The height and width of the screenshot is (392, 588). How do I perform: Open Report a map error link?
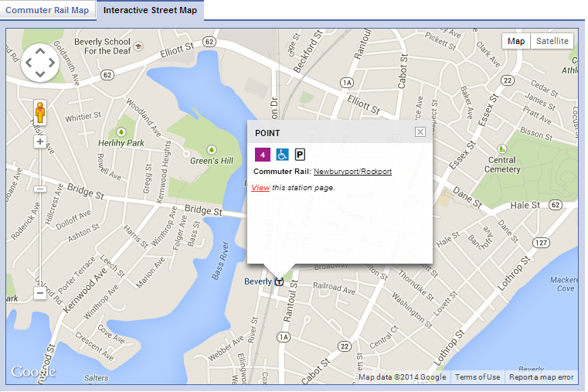click(x=541, y=377)
